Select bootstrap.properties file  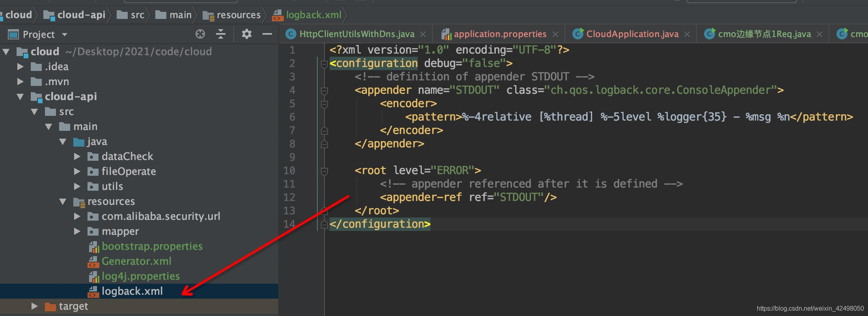pos(152,246)
